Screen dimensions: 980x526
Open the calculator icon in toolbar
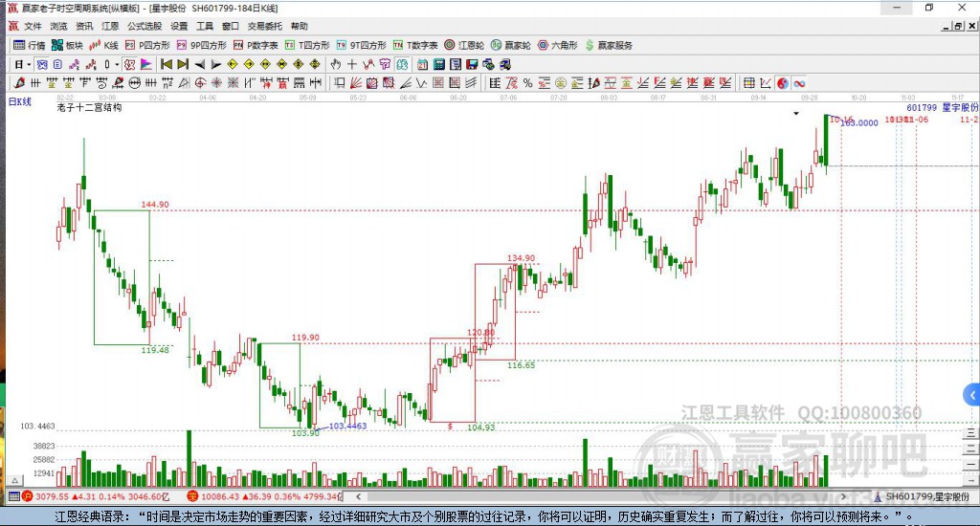click(x=438, y=64)
